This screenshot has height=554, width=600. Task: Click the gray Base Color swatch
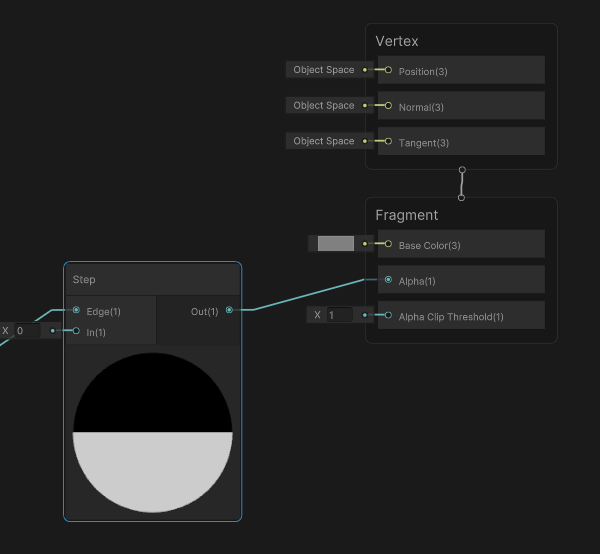[336, 244]
